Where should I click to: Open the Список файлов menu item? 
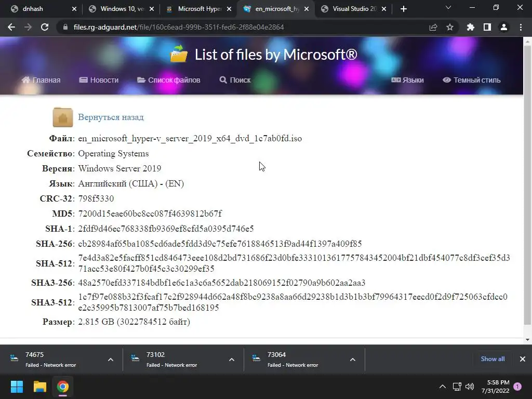pos(169,80)
